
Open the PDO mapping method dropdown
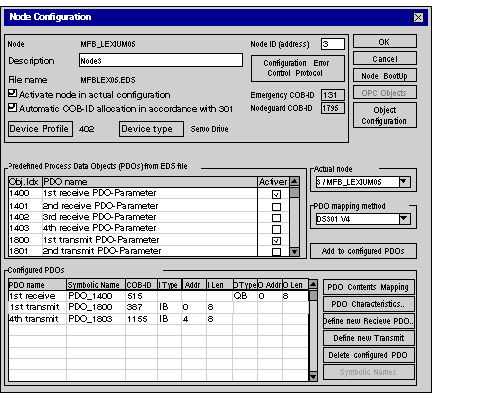(404, 219)
